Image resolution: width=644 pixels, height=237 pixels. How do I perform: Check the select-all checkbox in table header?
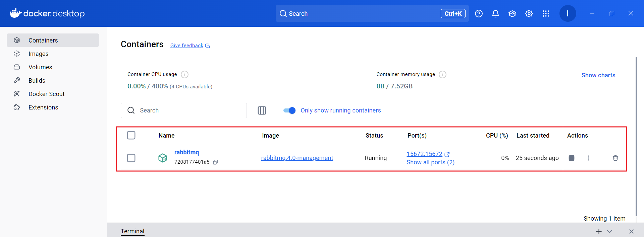131,135
